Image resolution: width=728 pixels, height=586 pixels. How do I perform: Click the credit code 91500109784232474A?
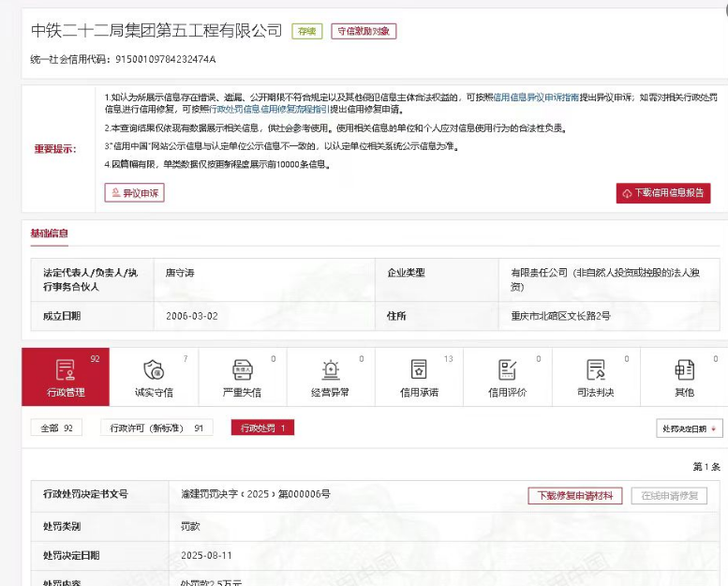click(x=165, y=59)
